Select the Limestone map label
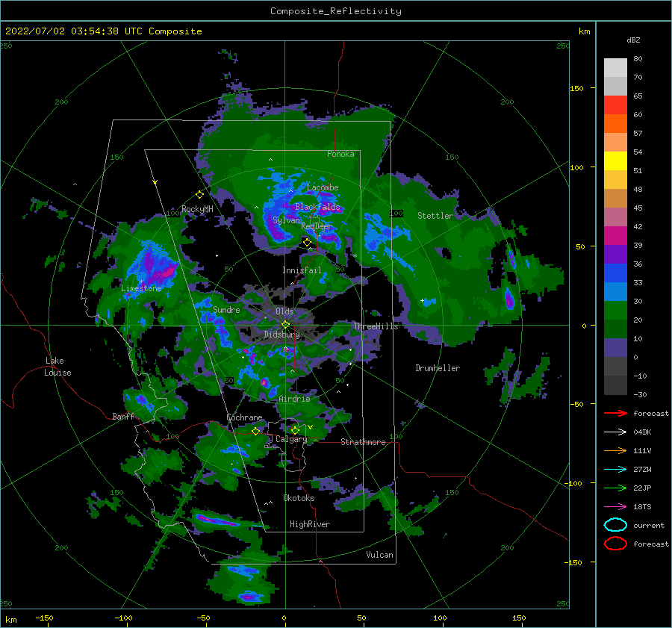 tap(141, 288)
